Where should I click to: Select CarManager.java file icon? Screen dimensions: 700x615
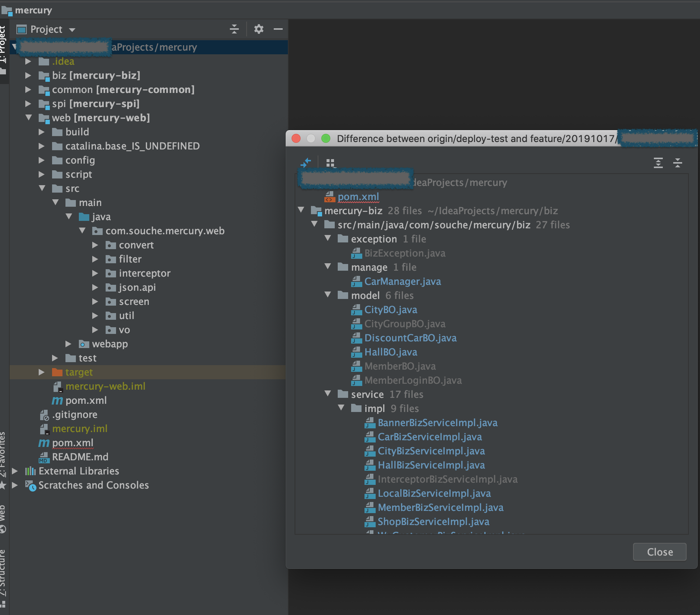pyautogui.click(x=356, y=281)
